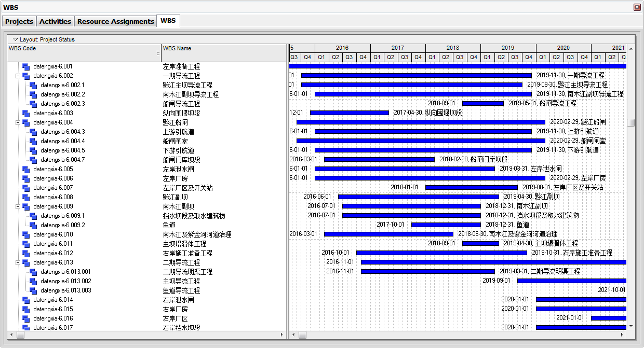Select the WBS icon beside datengxia-6.003
This screenshot has width=644, height=348.
click(x=26, y=114)
